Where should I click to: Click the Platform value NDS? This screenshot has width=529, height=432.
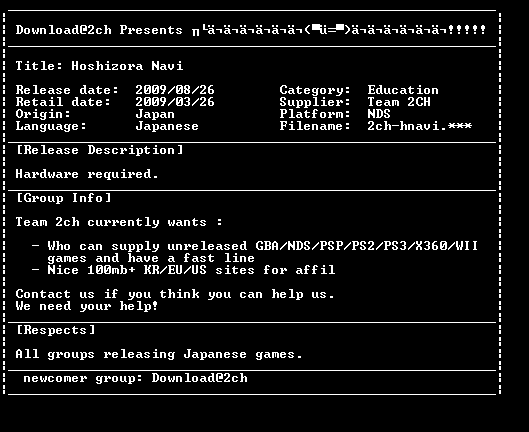tap(379, 114)
